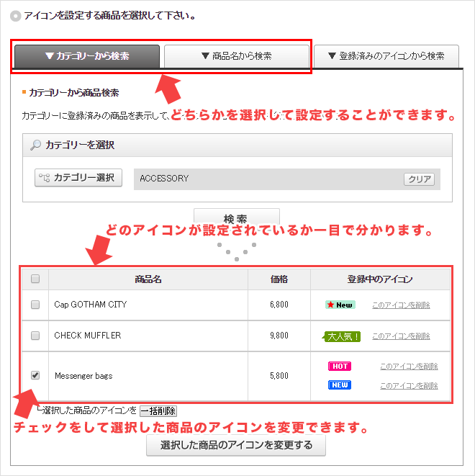Check the CHECK MUFFLER checkbox

click(35, 336)
